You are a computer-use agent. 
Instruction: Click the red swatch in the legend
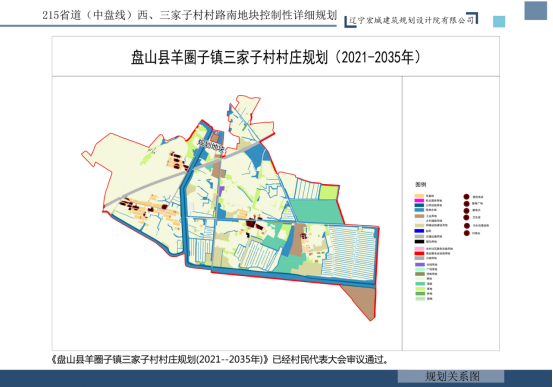click(x=419, y=253)
